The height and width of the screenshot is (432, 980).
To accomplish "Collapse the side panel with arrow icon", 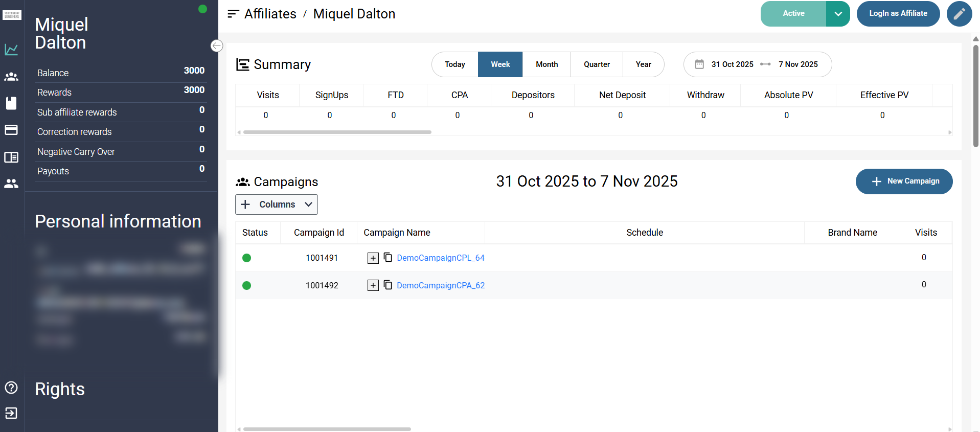I will (x=217, y=46).
